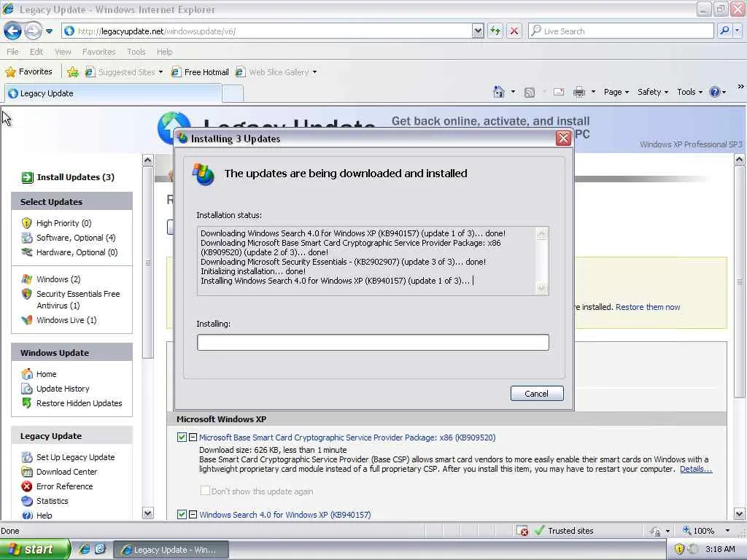Click the Stop loading icon
The height and width of the screenshot is (560, 747).
coord(514,31)
